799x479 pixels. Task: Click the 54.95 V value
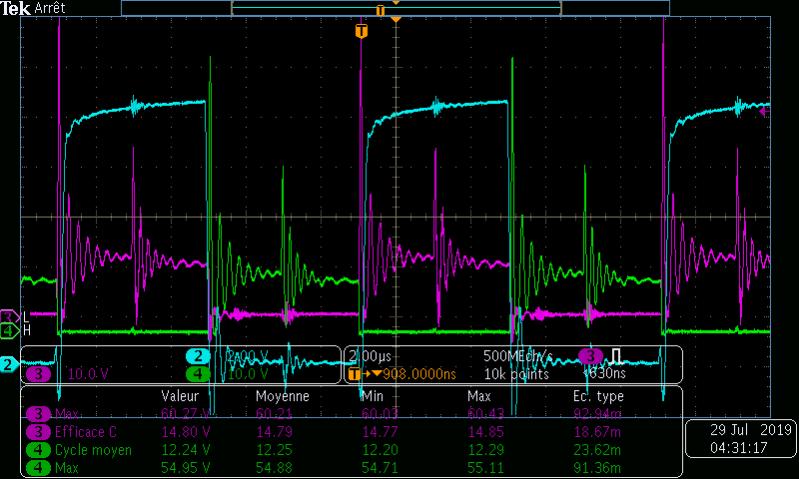tap(185, 468)
